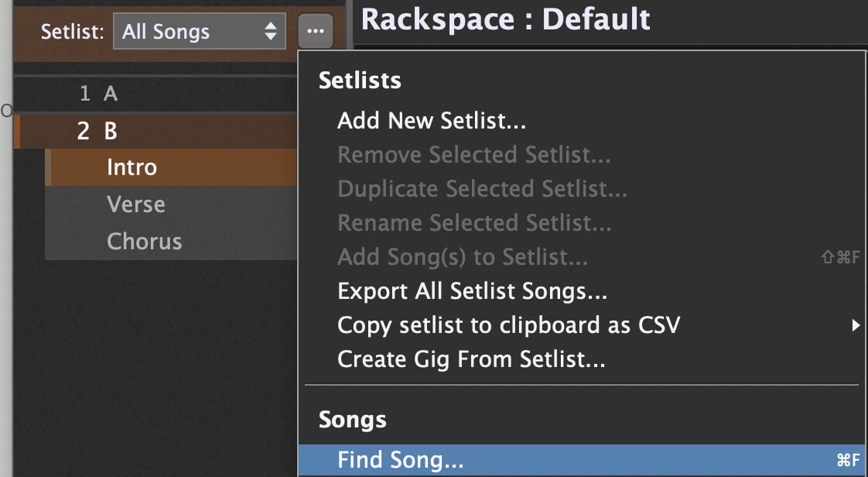This screenshot has height=477, width=868.
Task: Select the Intro song part
Action: click(132, 167)
